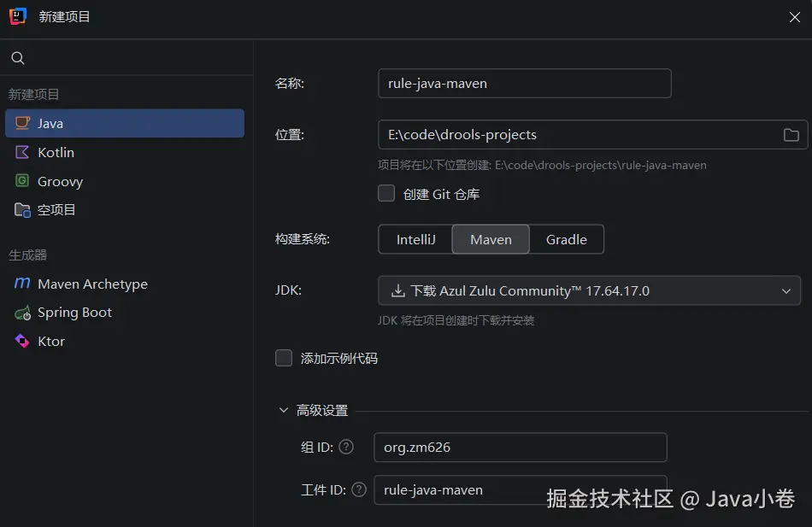Select Java project type
The height and width of the screenshot is (527, 812).
[125, 123]
